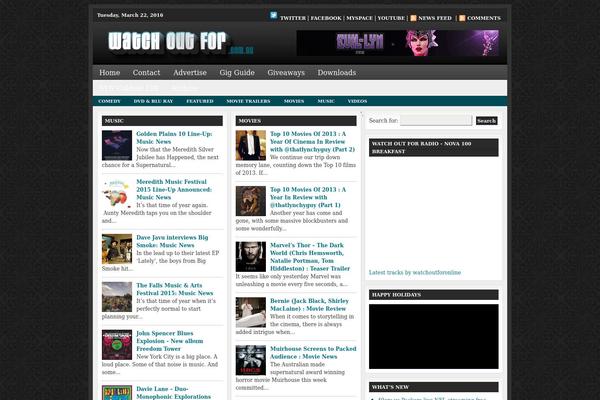Open John Spencer Blues Explosion article

(170, 341)
